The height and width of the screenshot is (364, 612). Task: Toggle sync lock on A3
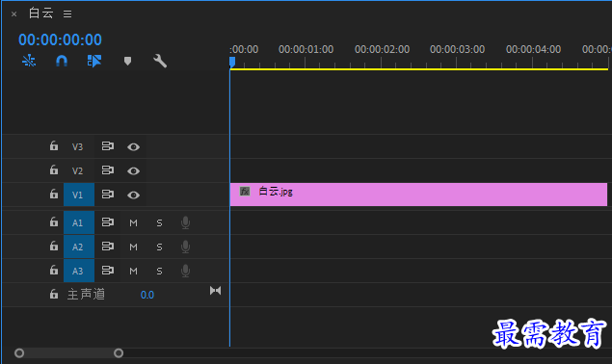tap(108, 271)
